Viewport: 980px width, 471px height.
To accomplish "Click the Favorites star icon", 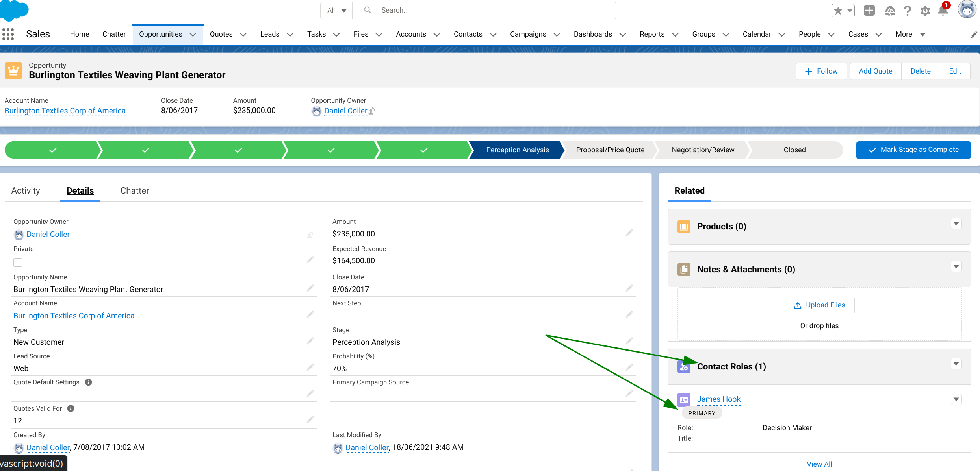I will pos(838,11).
